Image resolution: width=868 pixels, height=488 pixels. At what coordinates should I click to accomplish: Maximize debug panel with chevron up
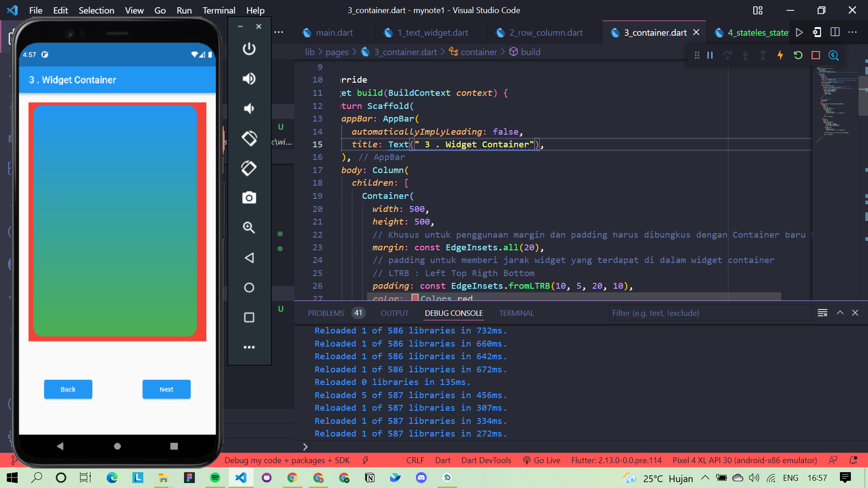840,313
